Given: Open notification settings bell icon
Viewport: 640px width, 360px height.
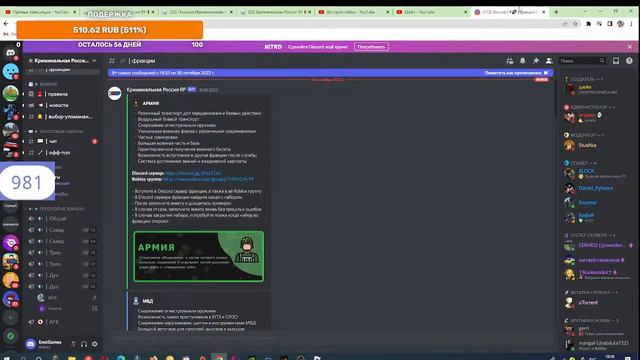Looking at the screenshot, I should click(522, 61).
